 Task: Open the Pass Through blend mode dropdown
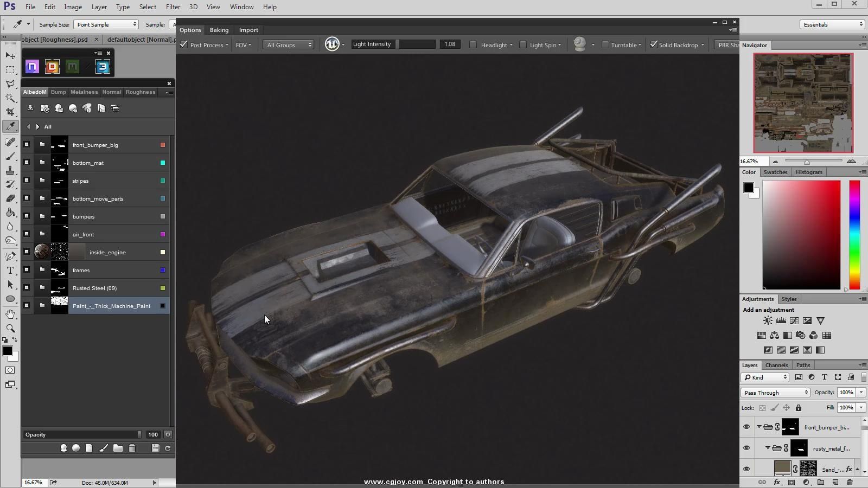point(775,393)
